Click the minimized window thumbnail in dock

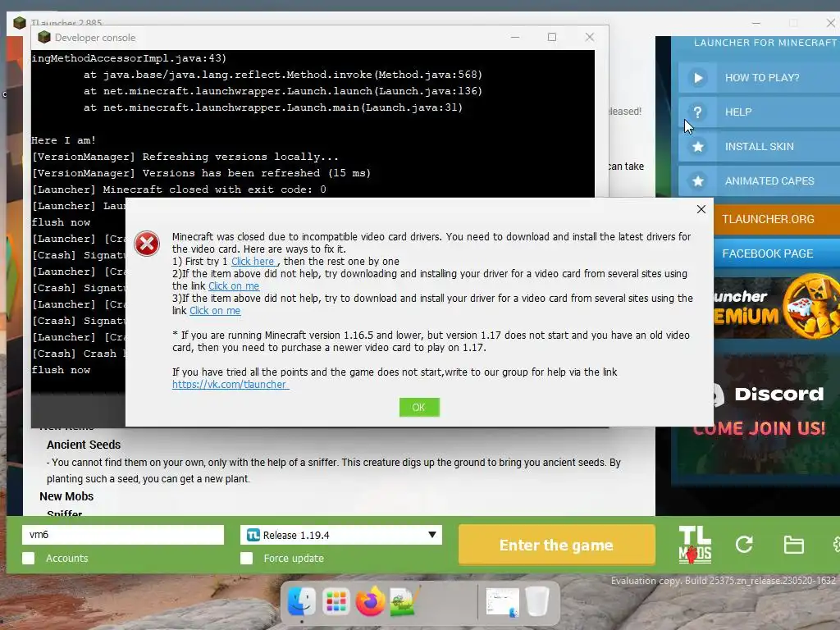[x=503, y=601]
